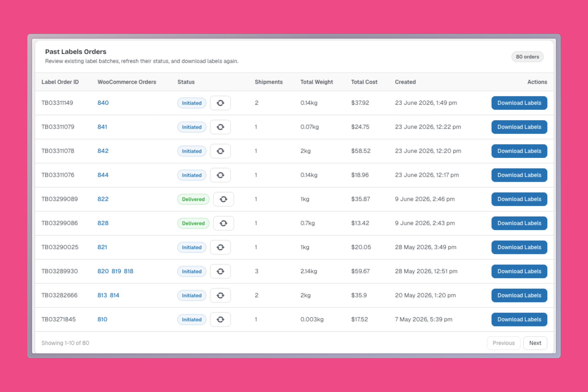Screen dimensions: 588x392
Task: Open WooCommerce order 840
Action: (103, 103)
